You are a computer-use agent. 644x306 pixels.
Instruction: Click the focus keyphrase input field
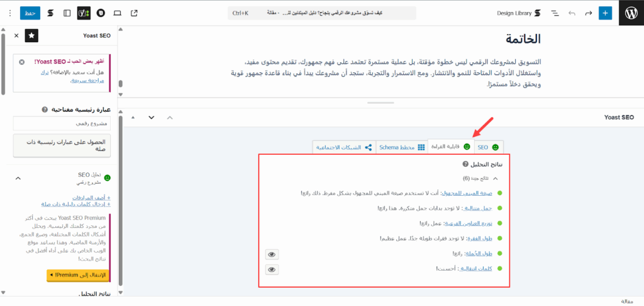click(x=62, y=123)
